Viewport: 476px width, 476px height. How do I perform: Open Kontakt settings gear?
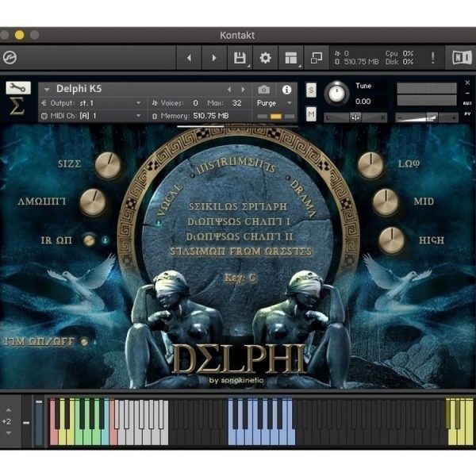point(265,58)
